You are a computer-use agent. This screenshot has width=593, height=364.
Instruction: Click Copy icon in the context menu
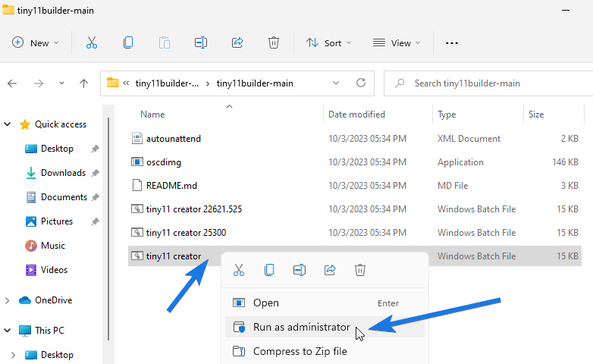[x=269, y=270]
